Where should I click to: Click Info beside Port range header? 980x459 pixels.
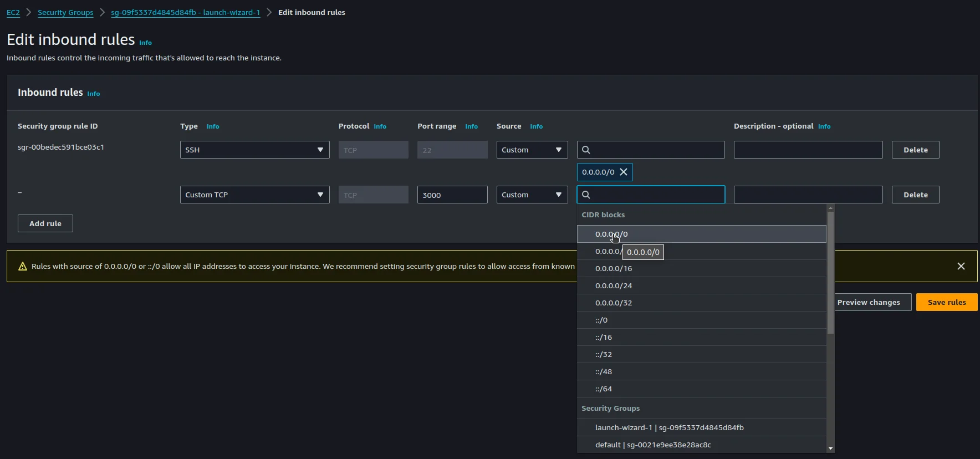click(x=471, y=126)
